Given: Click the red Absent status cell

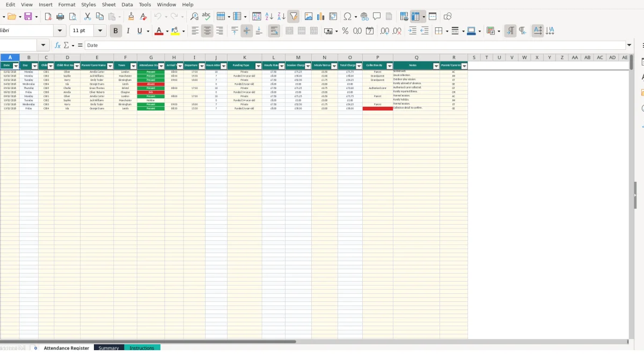Looking at the screenshot, I should click(151, 84).
